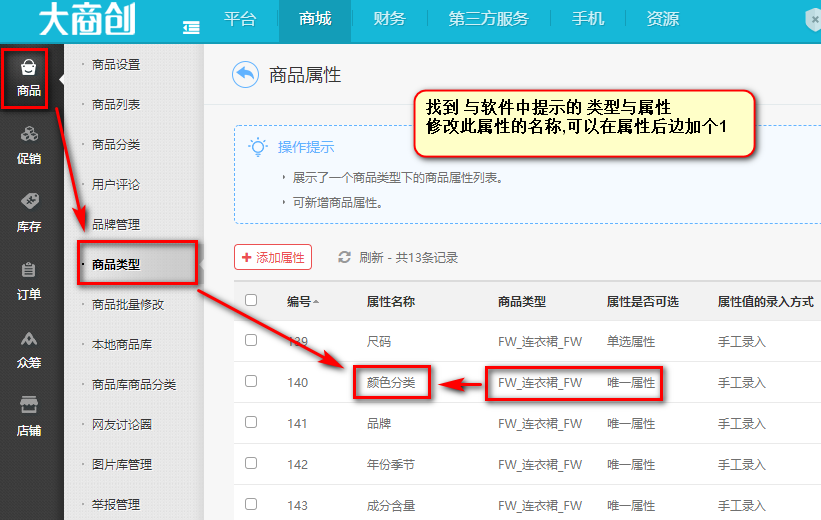Open 商品批量修改 in the submenu
821x520 pixels.
coord(128,304)
